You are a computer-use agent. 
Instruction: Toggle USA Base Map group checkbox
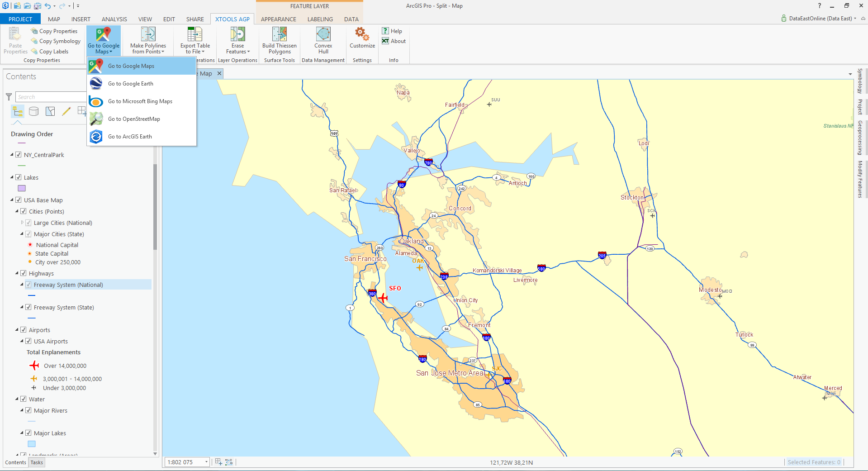pos(19,200)
